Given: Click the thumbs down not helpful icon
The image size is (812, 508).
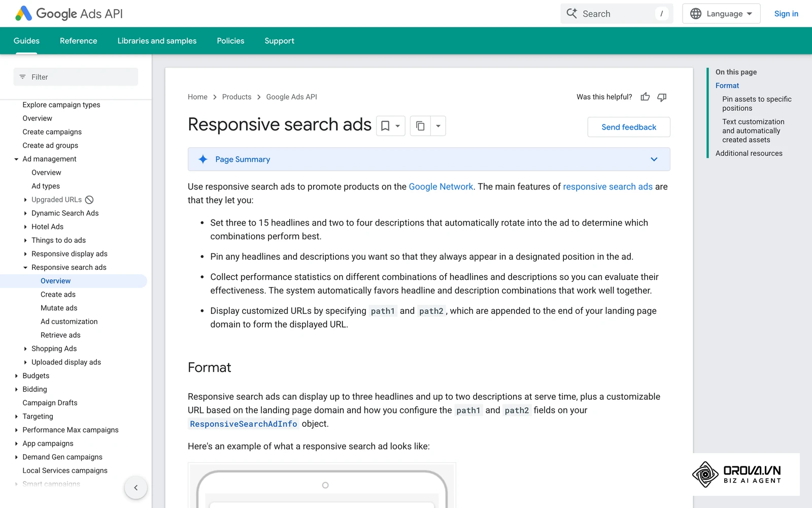Looking at the screenshot, I should [x=662, y=97].
